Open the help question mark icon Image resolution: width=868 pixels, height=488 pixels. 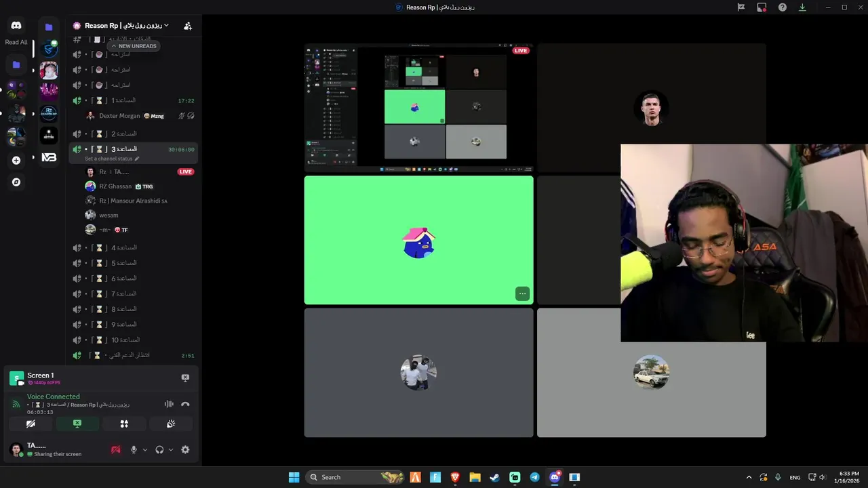[783, 7]
